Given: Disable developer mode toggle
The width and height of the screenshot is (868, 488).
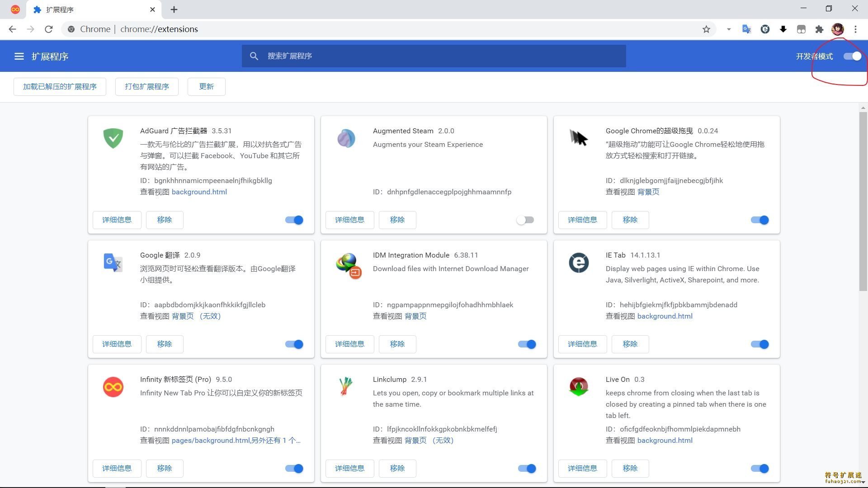Looking at the screenshot, I should [x=853, y=56].
